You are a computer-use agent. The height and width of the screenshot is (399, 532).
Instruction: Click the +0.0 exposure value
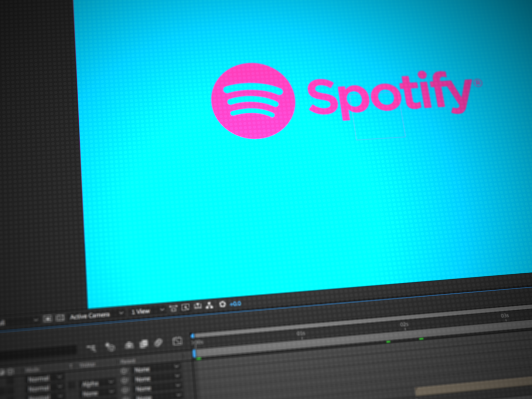click(x=235, y=303)
